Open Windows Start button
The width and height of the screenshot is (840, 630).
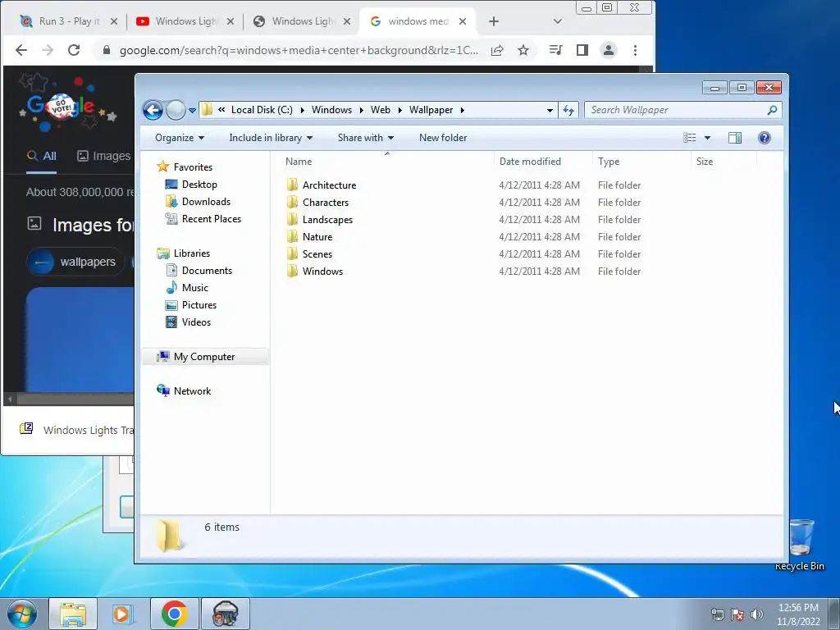pyautogui.click(x=22, y=614)
